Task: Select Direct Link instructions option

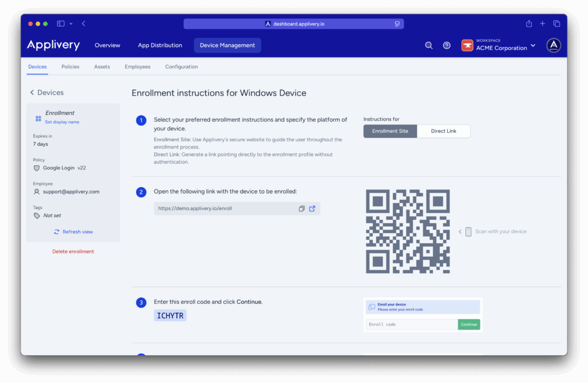Action: (443, 131)
